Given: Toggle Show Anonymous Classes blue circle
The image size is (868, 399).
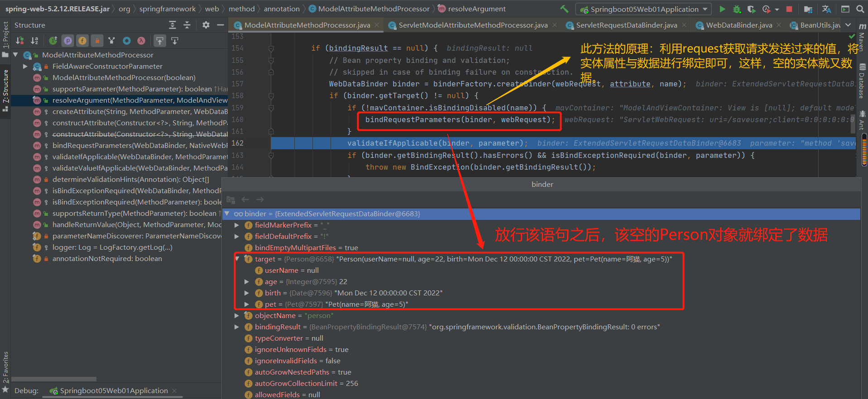Looking at the screenshot, I should tap(127, 41).
